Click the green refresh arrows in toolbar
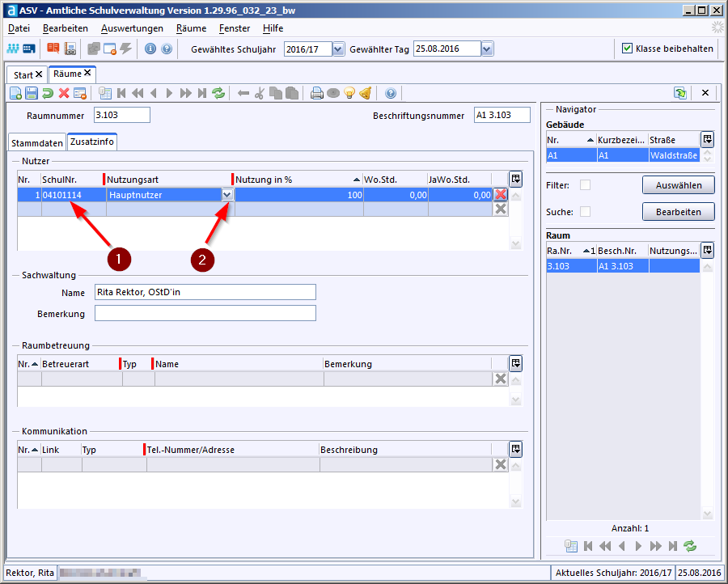The image size is (728, 584). click(x=218, y=93)
